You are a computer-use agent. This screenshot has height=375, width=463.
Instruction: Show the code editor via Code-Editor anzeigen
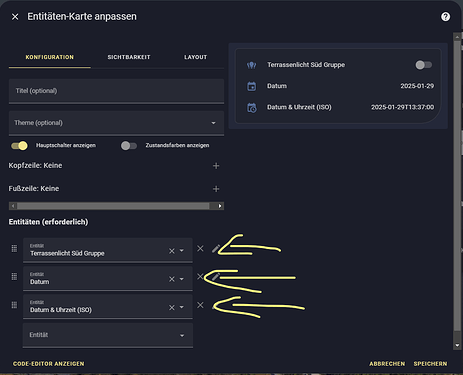pos(49,364)
